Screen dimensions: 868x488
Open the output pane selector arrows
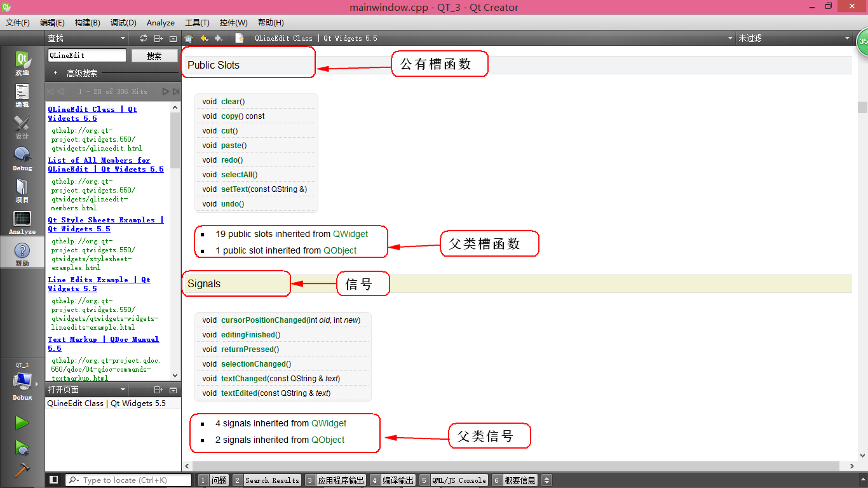546,480
